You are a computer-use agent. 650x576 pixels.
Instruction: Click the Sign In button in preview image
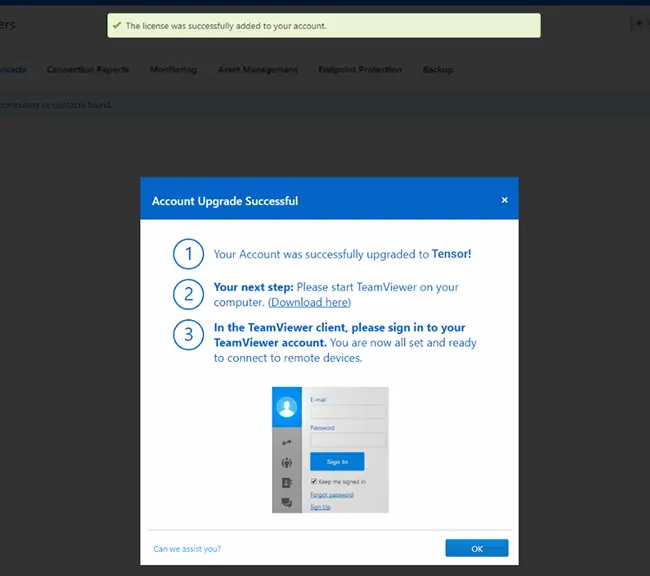(x=337, y=462)
